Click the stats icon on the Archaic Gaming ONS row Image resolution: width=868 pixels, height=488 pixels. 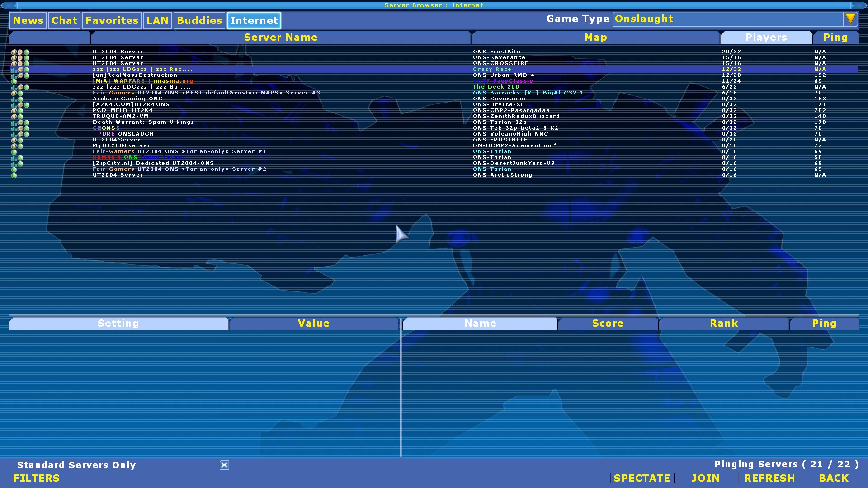tap(14, 99)
